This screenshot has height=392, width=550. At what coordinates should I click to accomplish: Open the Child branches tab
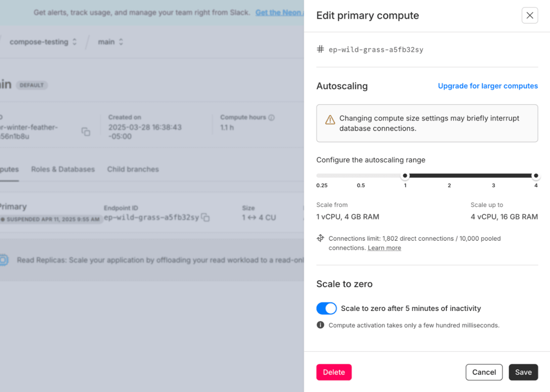click(133, 169)
